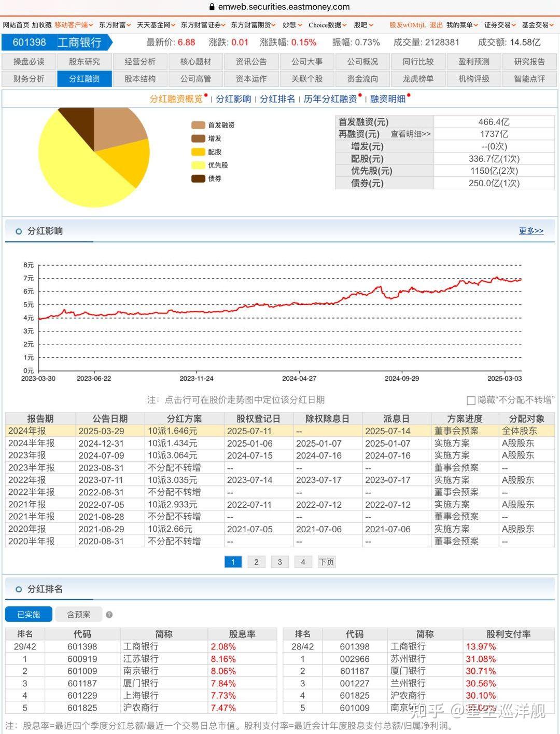Switch to 核心题材 tab
The width and height of the screenshot is (560, 734).
195,62
